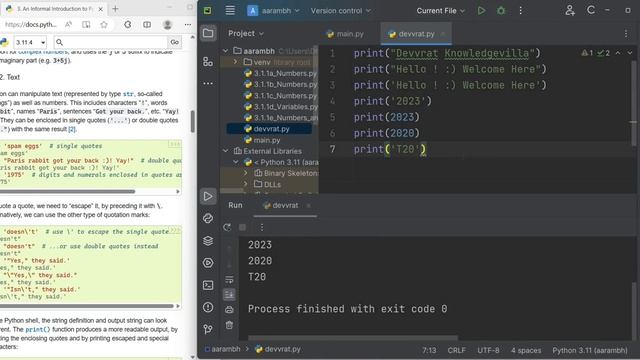
Task: Open the Structure tool window icon
Action: (x=208, y=62)
